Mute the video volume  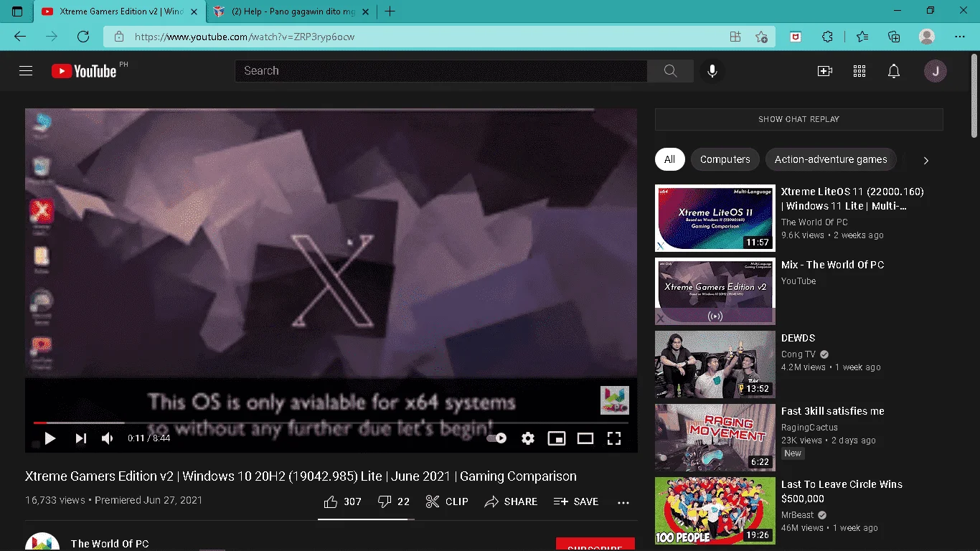pyautogui.click(x=108, y=438)
